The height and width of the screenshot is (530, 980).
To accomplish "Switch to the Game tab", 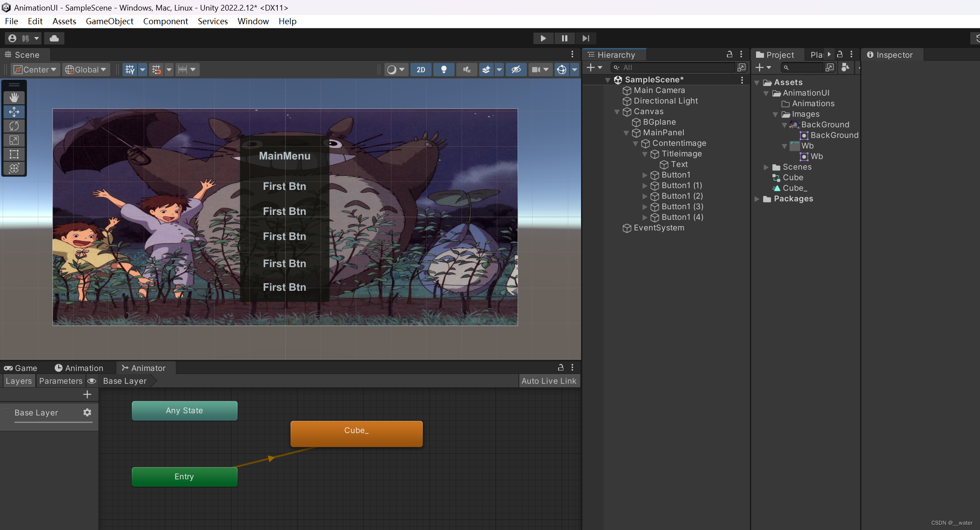I will click(21, 368).
